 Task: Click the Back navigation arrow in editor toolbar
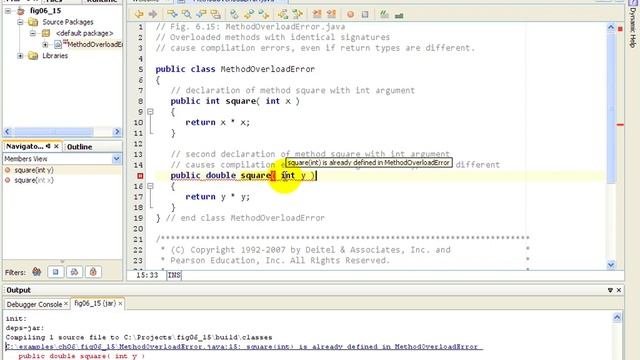coord(139,14)
